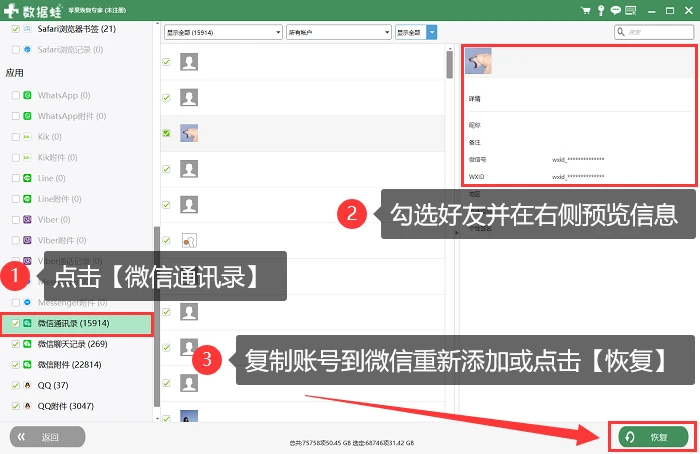This screenshot has height=454, width=700.
Task: Click the Safari浏览记录 compass icon
Action: (x=27, y=50)
